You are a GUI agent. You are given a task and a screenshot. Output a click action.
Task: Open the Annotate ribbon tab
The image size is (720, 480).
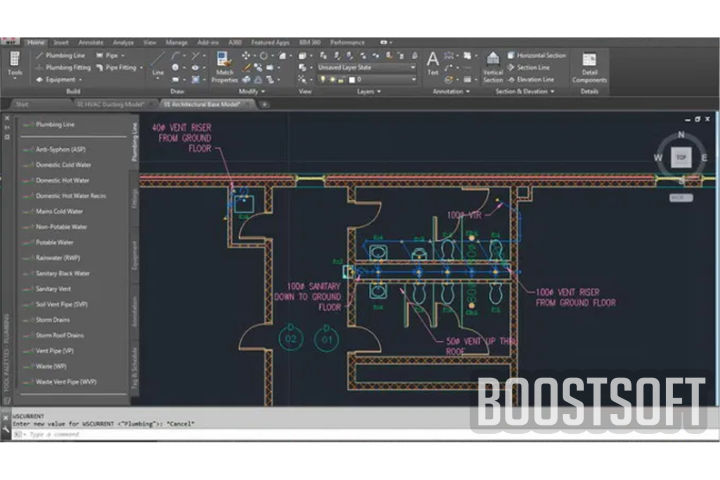tap(89, 42)
